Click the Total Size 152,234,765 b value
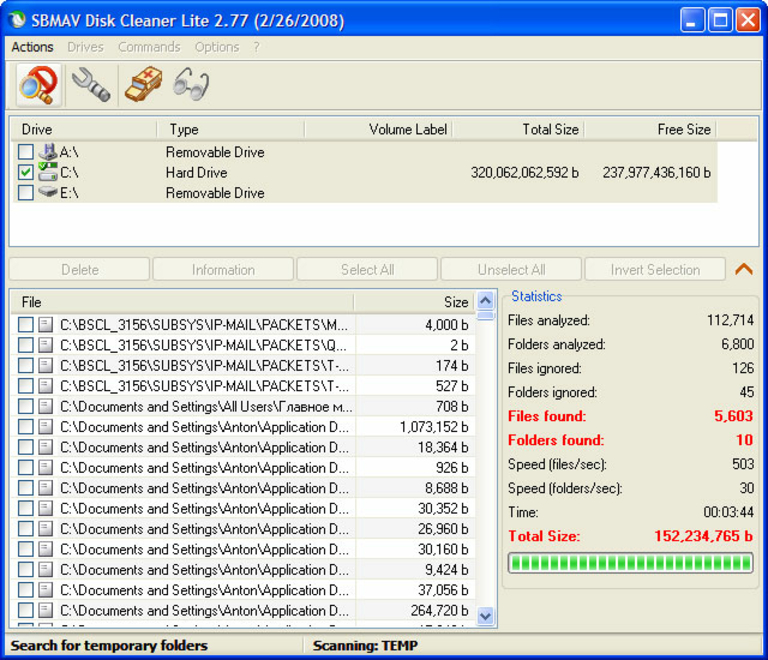The width and height of the screenshot is (768, 660). tap(703, 536)
